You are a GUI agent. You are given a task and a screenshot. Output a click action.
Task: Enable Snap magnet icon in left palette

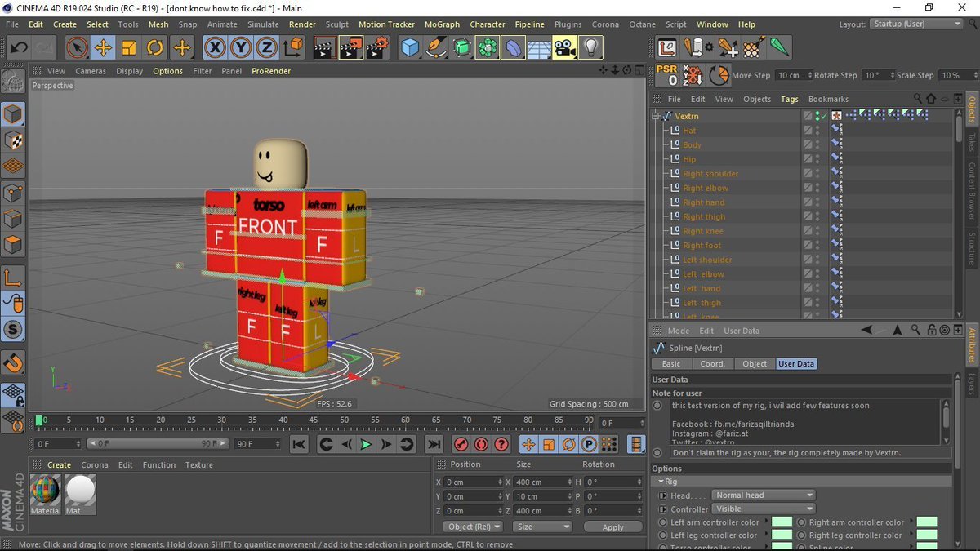(13, 362)
